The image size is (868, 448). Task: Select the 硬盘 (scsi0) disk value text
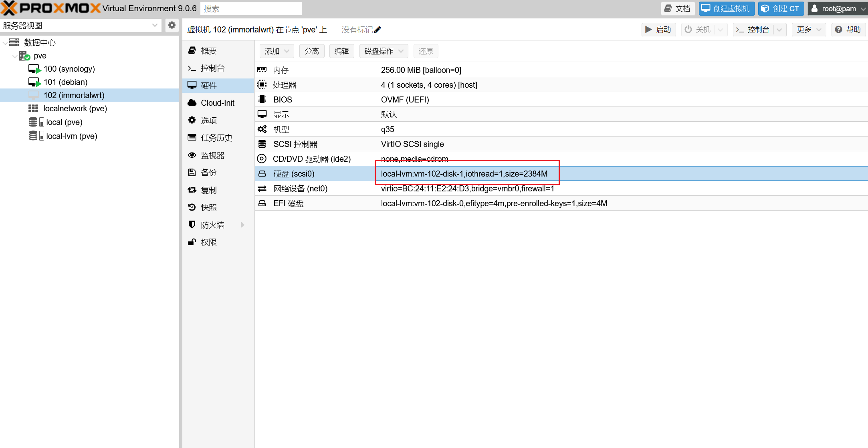click(464, 174)
